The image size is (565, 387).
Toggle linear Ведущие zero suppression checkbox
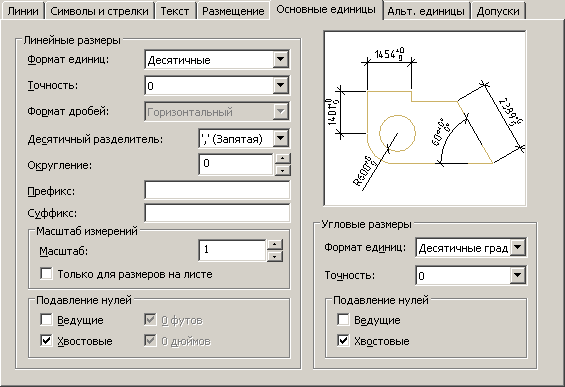[46, 320]
